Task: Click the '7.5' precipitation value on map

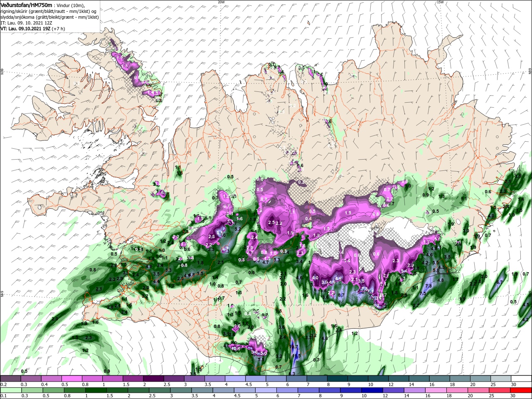Action: [x=423, y=293]
